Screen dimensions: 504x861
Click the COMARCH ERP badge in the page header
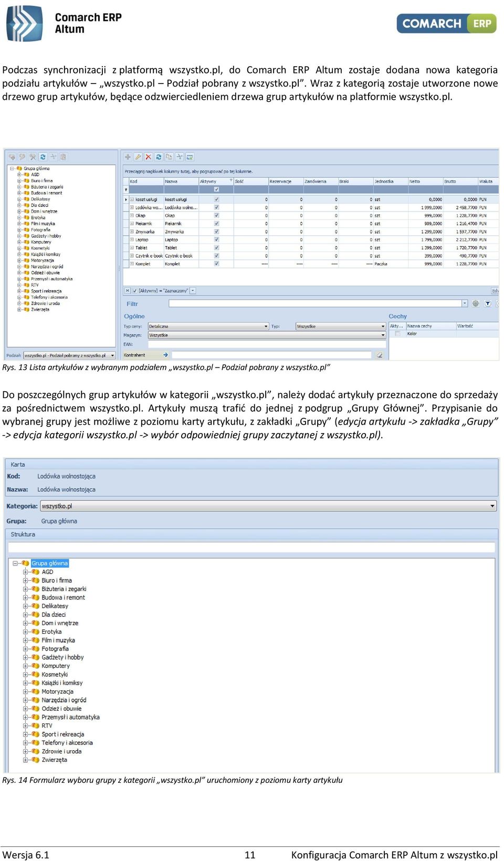click(x=446, y=24)
